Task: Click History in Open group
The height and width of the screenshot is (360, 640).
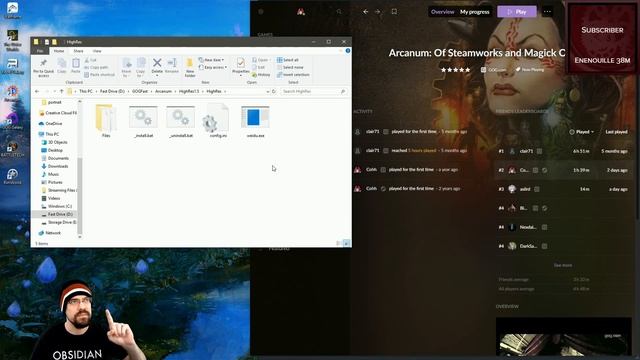Action: [261, 75]
